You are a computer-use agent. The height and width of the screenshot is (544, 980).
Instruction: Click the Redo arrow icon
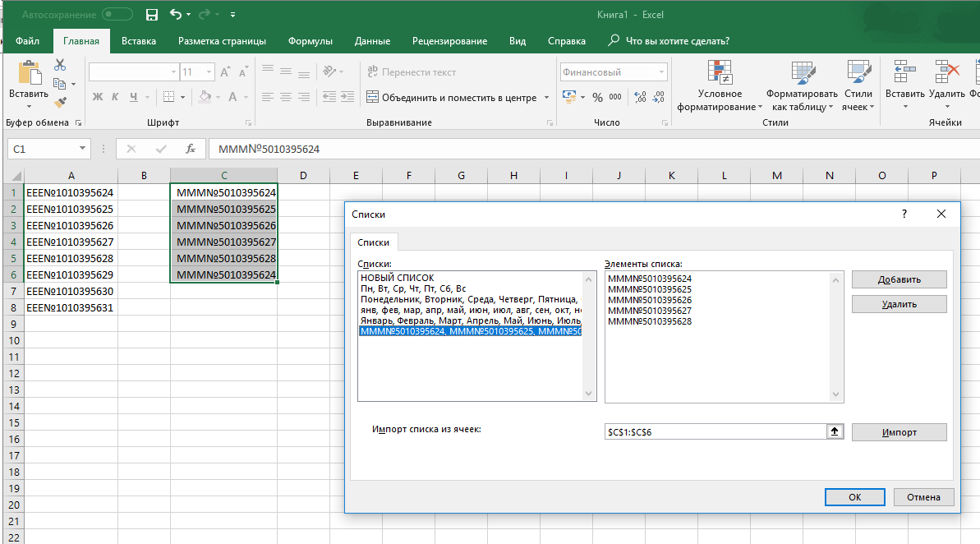205,15
